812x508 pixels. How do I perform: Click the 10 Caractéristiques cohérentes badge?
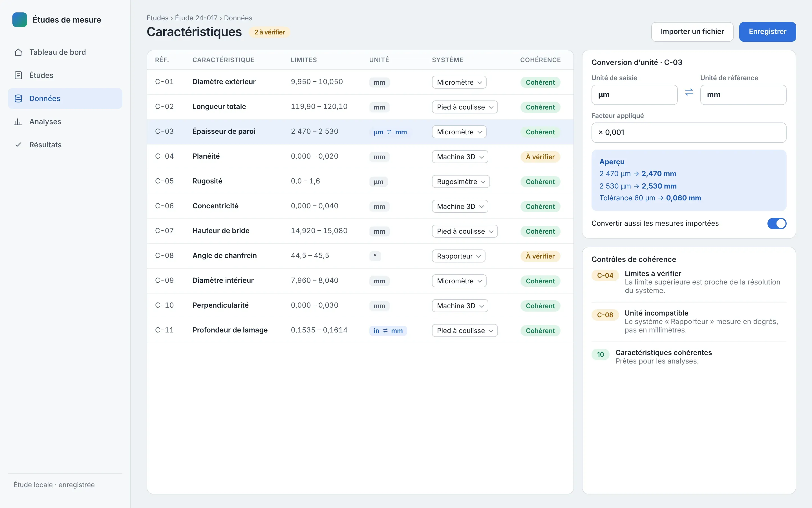click(x=600, y=354)
